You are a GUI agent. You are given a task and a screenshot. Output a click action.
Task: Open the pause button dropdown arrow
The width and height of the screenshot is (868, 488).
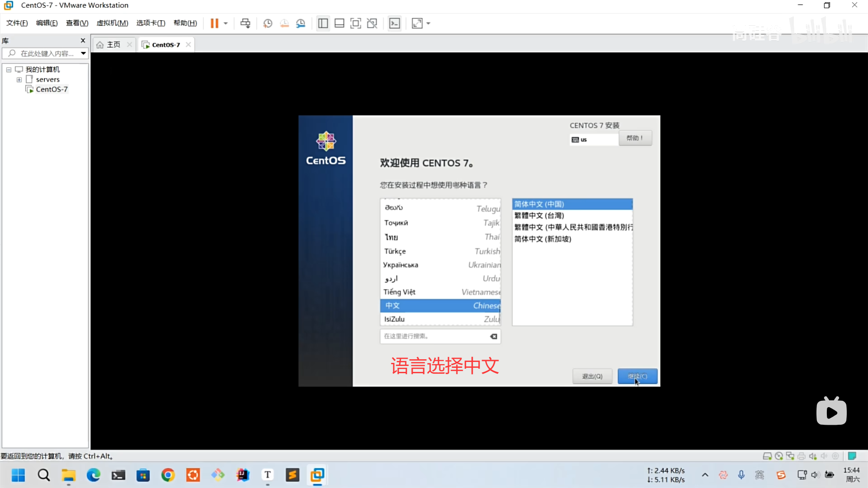tap(226, 23)
